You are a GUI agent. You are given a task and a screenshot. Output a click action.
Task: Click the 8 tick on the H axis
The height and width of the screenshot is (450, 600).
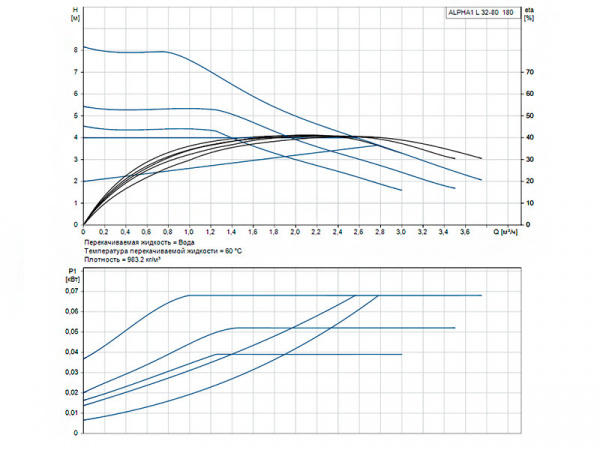(x=76, y=49)
